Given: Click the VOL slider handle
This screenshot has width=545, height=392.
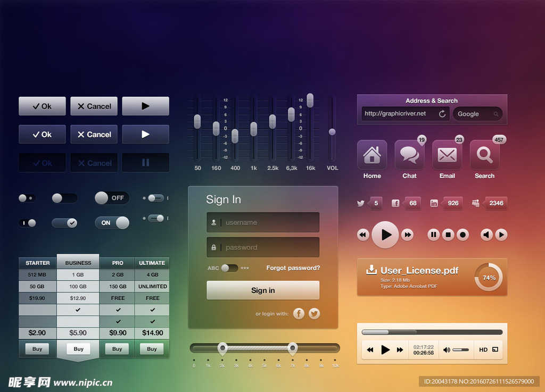Looking at the screenshot, I should click(x=332, y=131).
